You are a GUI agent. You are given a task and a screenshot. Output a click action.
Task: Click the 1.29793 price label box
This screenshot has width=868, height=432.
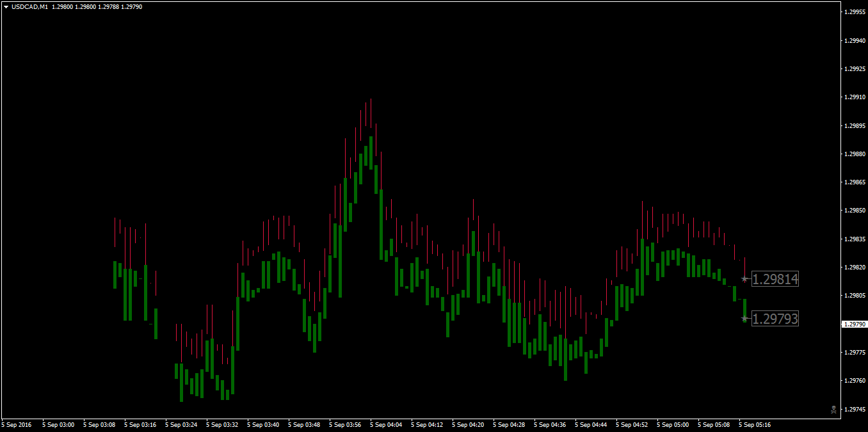775,319
